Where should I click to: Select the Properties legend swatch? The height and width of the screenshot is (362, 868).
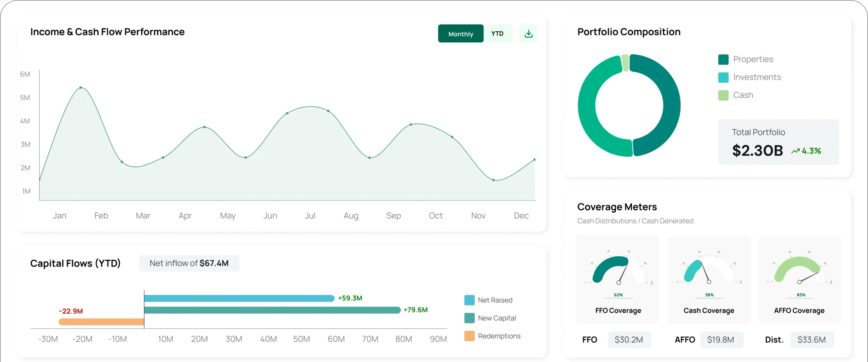point(723,59)
